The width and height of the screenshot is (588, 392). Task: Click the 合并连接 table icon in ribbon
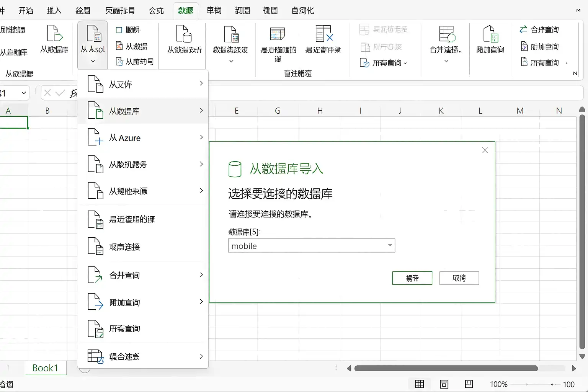pyautogui.click(x=447, y=34)
